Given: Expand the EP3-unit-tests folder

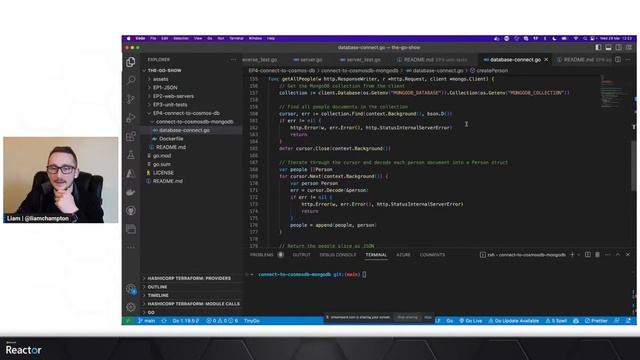Looking at the screenshot, I should tap(192, 105).
